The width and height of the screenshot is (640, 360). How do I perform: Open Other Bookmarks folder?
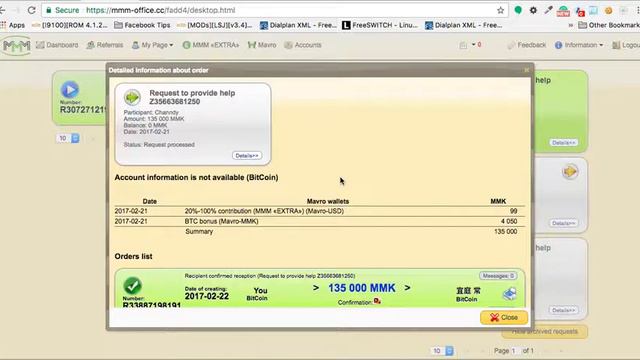pos(609,25)
